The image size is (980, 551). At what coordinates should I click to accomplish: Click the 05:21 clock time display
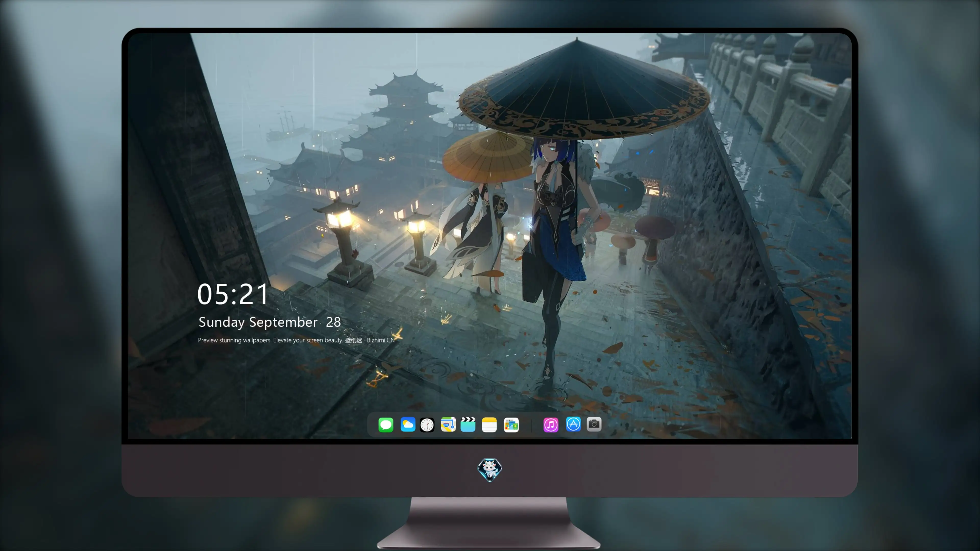[x=233, y=294]
